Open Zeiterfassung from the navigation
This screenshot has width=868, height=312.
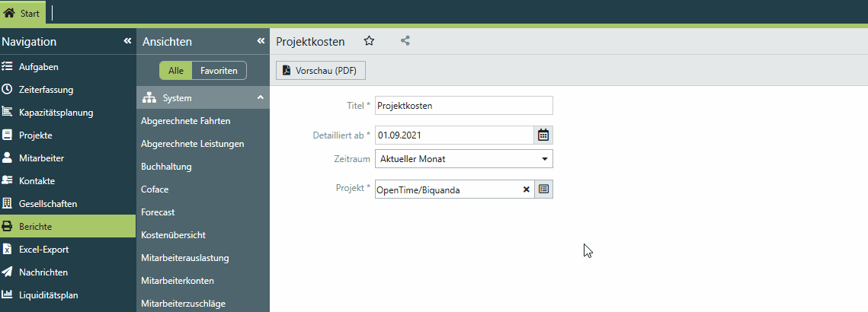(46, 90)
